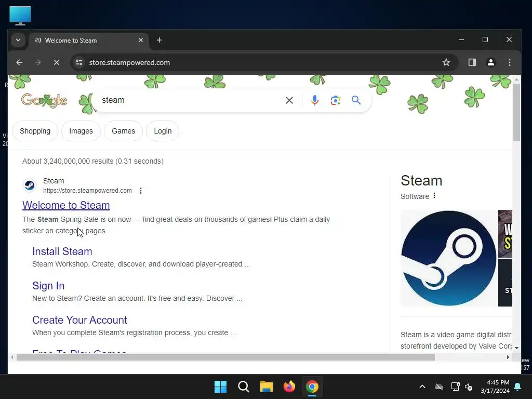
Task: Open the Create Your Account link
Action: coord(79,320)
